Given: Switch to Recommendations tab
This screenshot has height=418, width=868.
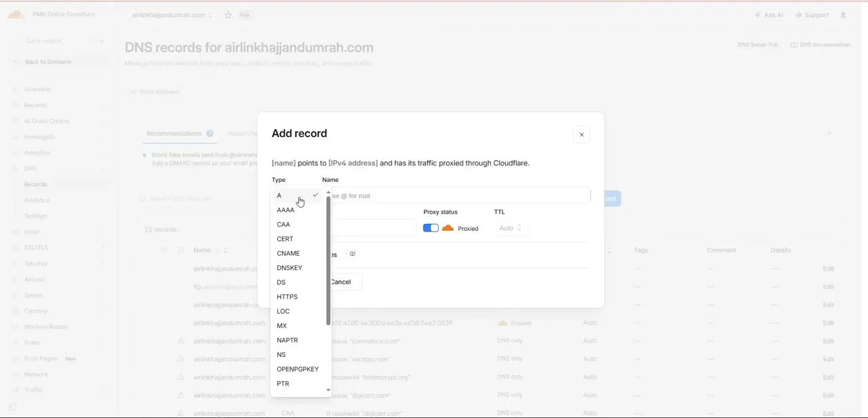Looking at the screenshot, I should coord(180,134).
